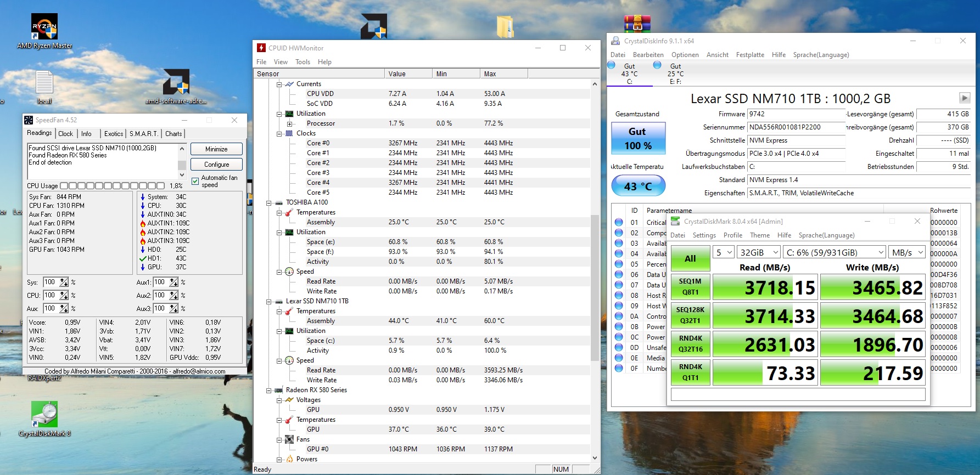980x475 pixels.
Task: Open CrystalDiskMark Profile menu
Action: click(733, 235)
